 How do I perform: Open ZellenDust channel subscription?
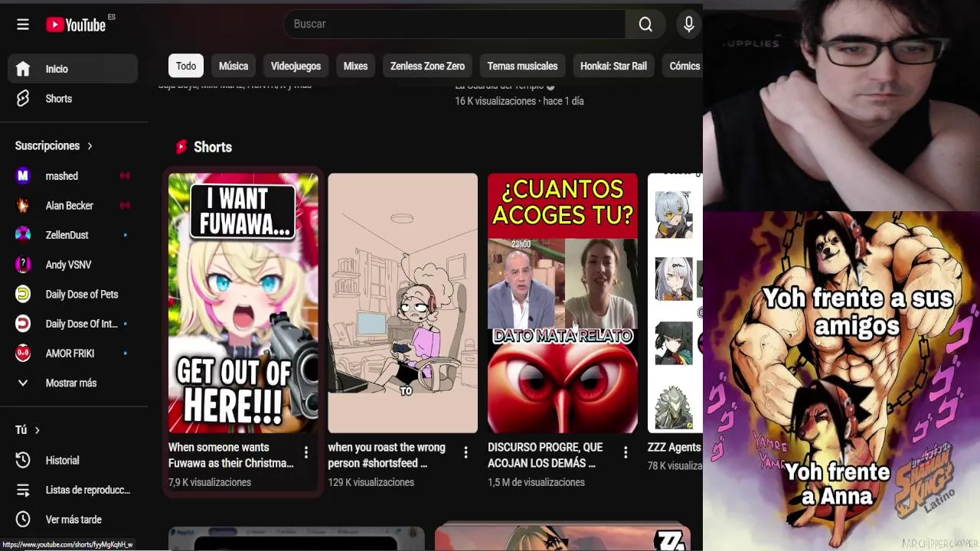[x=73, y=235]
